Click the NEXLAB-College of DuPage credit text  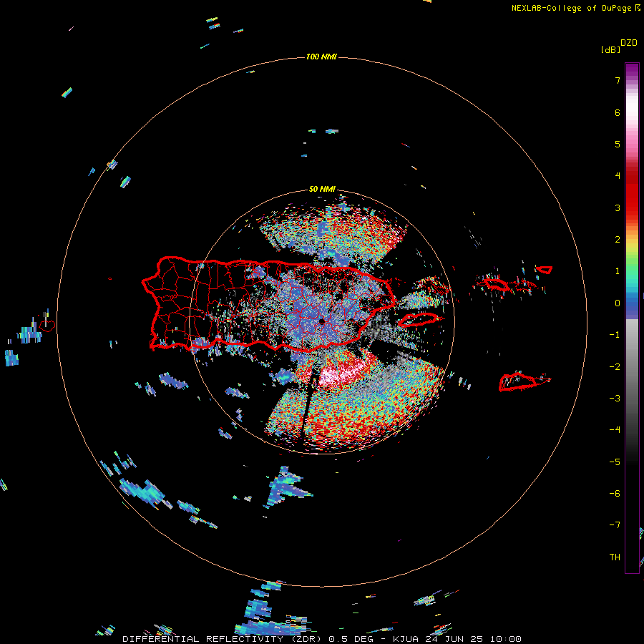(571, 8)
